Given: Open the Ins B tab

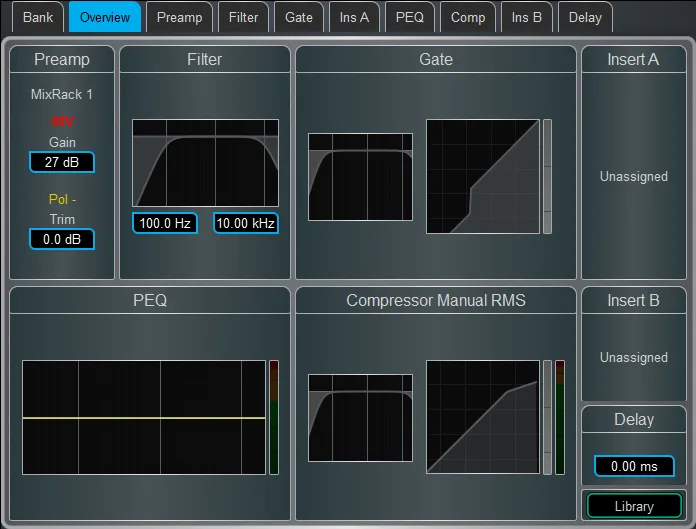Looking at the screenshot, I should point(526,17).
